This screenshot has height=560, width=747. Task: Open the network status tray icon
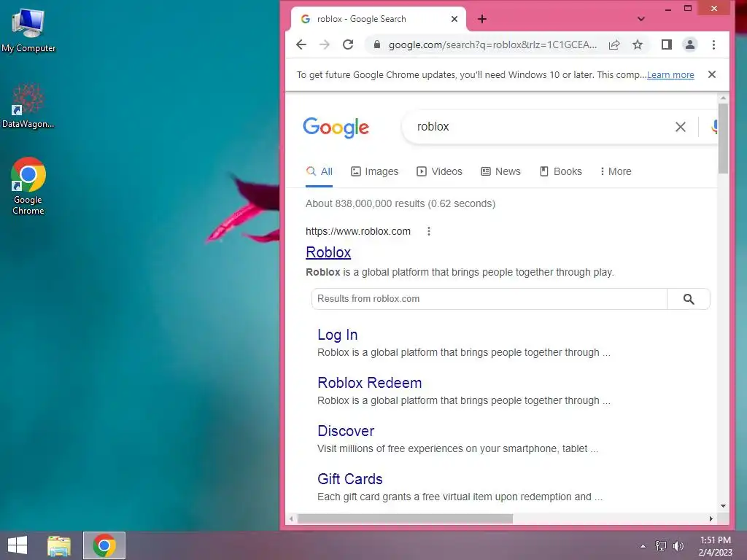661,546
